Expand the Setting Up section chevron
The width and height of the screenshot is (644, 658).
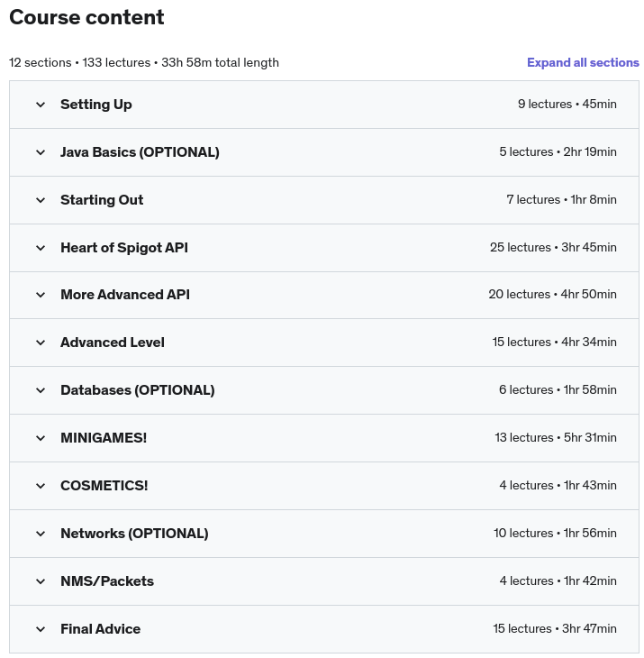pyautogui.click(x=41, y=105)
